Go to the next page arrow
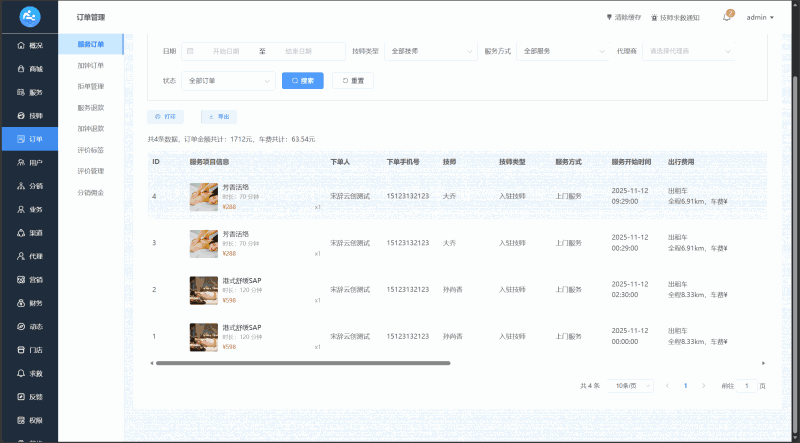The image size is (800, 443). tap(704, 386)
